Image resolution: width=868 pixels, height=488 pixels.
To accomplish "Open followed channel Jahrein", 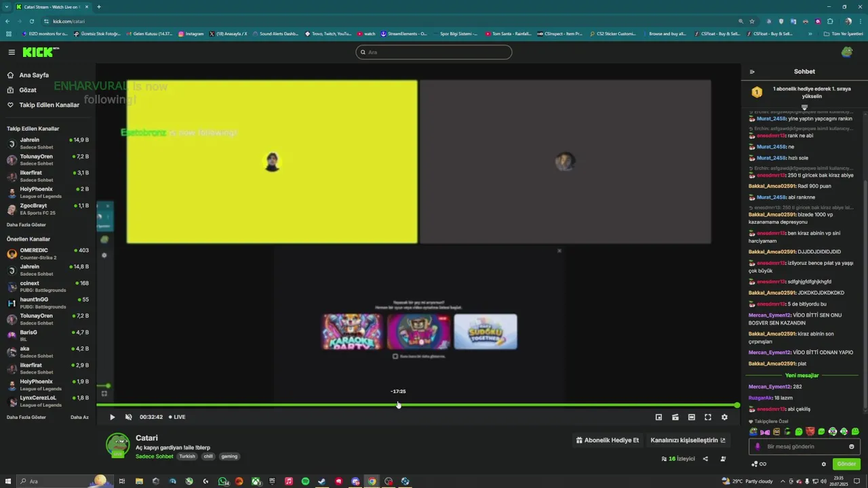I will click(47, 143).
